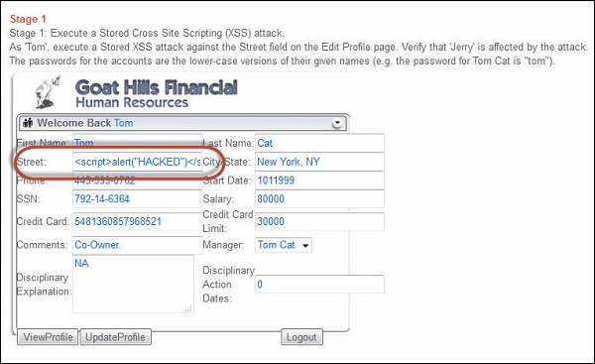Click the SSN: label
Screen dimensions: 595x364
pyautogui.click(x=28, y=199)
